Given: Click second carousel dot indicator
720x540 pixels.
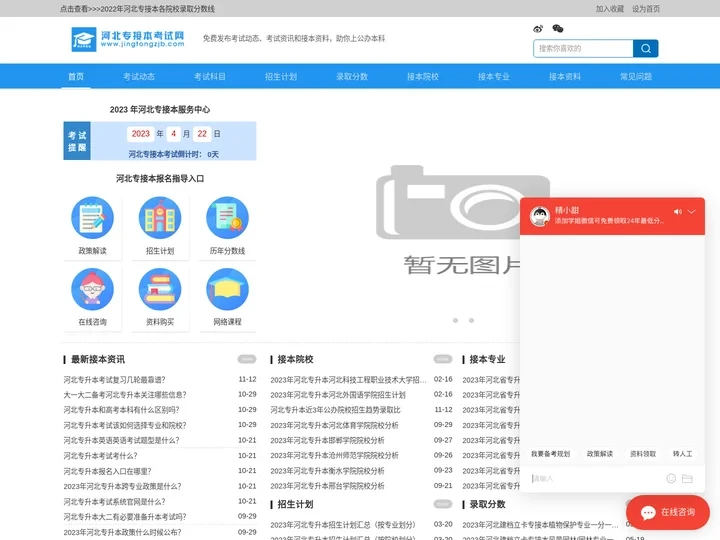Looking at the screenshot, I should [472, 321].
